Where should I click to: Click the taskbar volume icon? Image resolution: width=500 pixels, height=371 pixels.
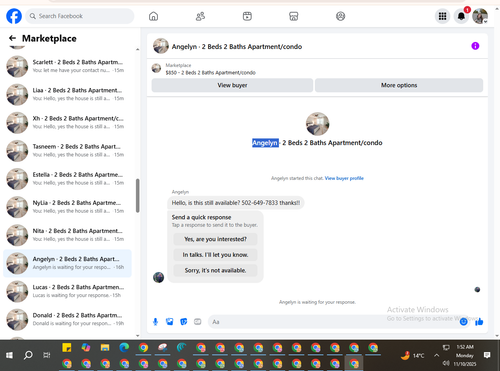[446, 363]
